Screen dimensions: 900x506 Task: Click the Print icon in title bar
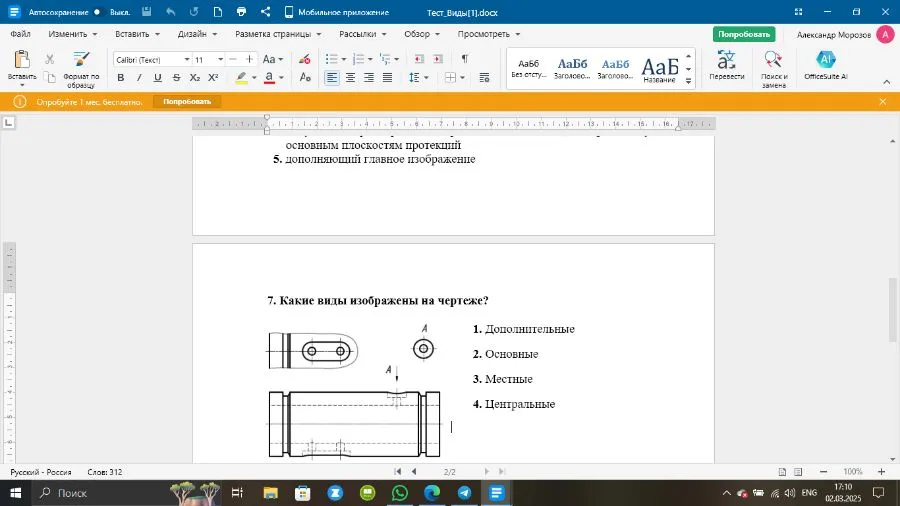(x=241, y=12)
